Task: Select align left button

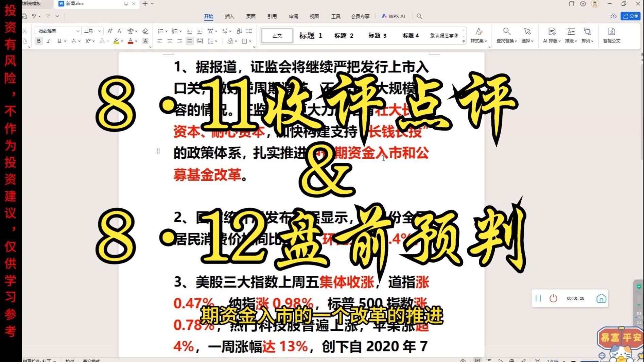Action: click(160, 41)
